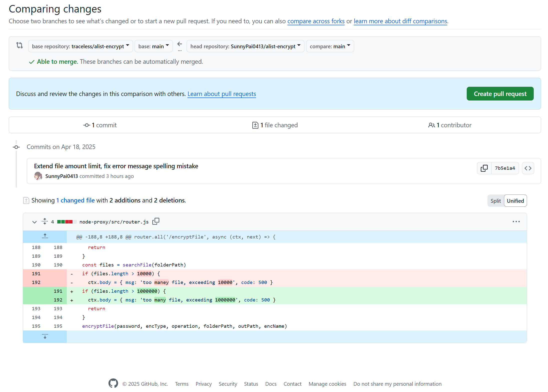This screenshot has height=392, width=548.
Task: Click the commit icon next to 1 commit
Action: (x=87, y=125)
